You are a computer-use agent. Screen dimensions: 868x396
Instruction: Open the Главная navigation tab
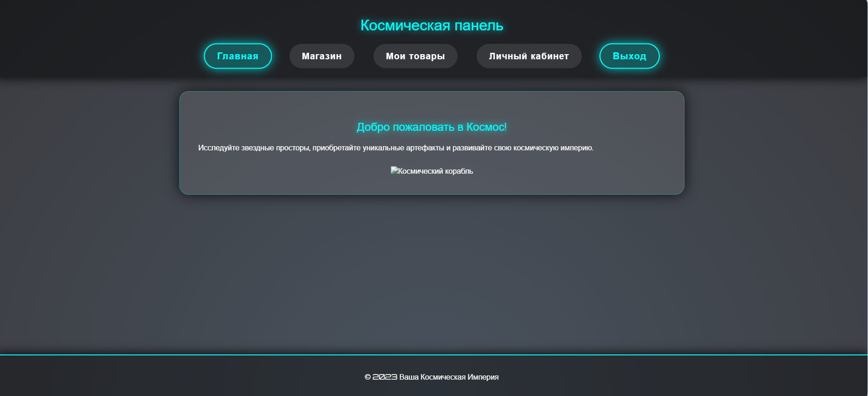pos(238,56)
